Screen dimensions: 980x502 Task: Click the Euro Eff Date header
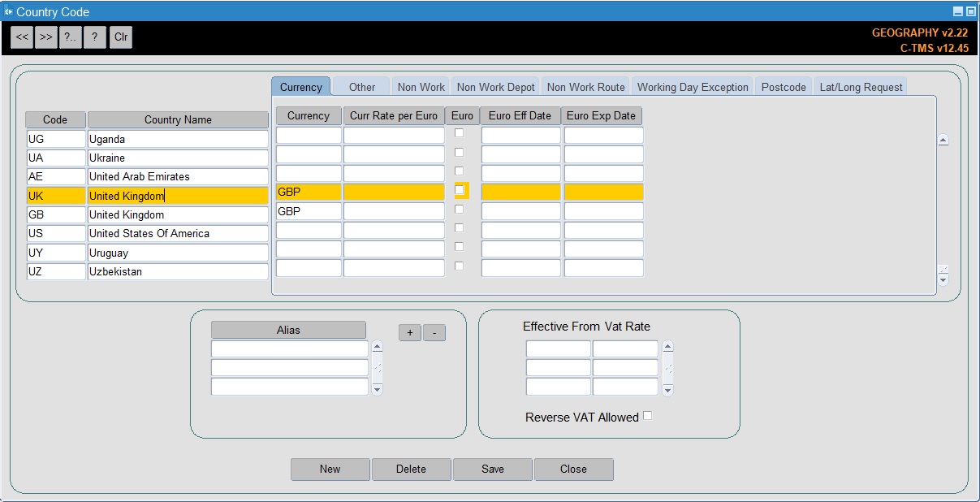pos(520,115)
